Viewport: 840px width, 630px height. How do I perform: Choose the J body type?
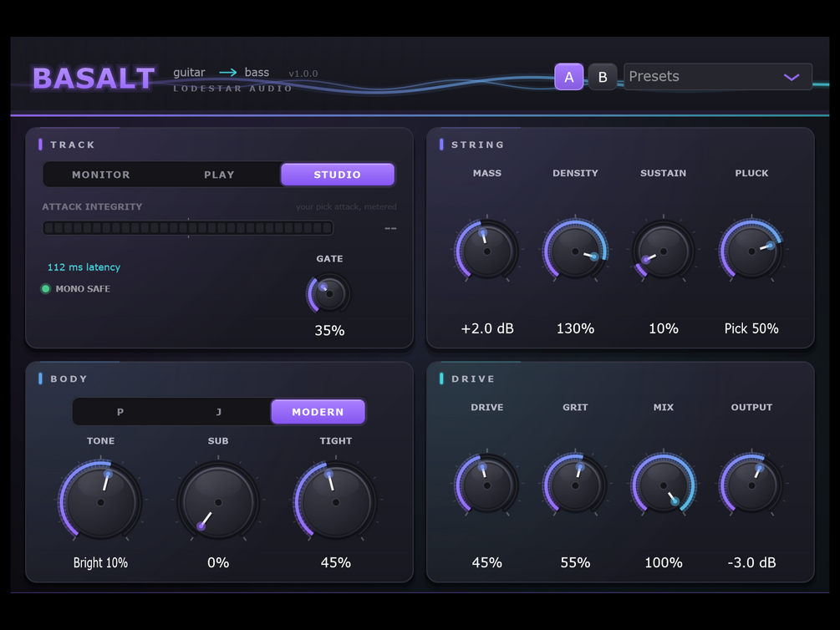(219, 412)
